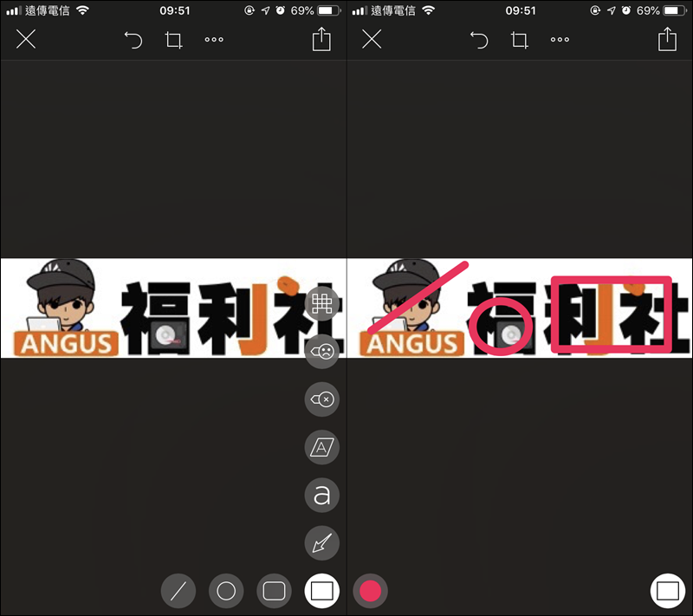
Task: Select the slanted boxed 'A' text tool
Action: click(x=322, y=447)
